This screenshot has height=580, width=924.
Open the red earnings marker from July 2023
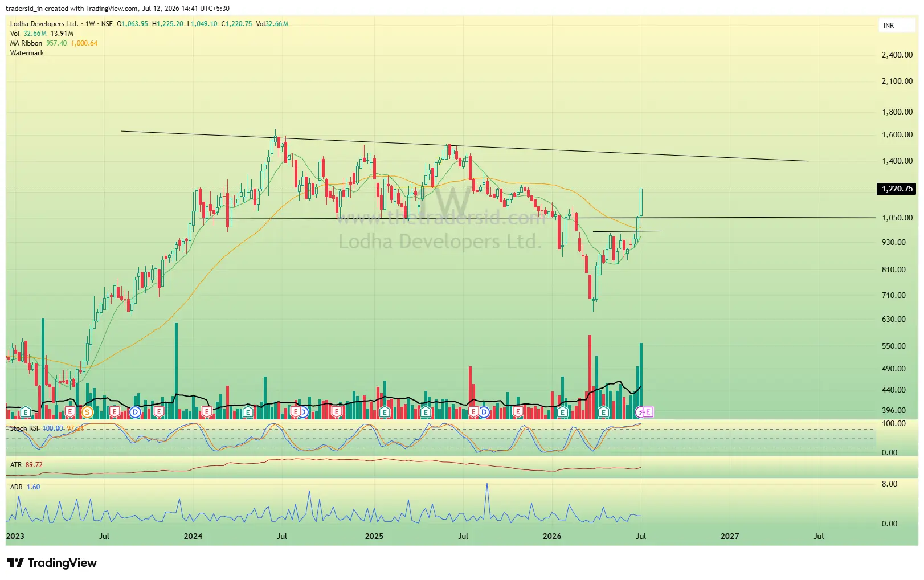point(115,411)
